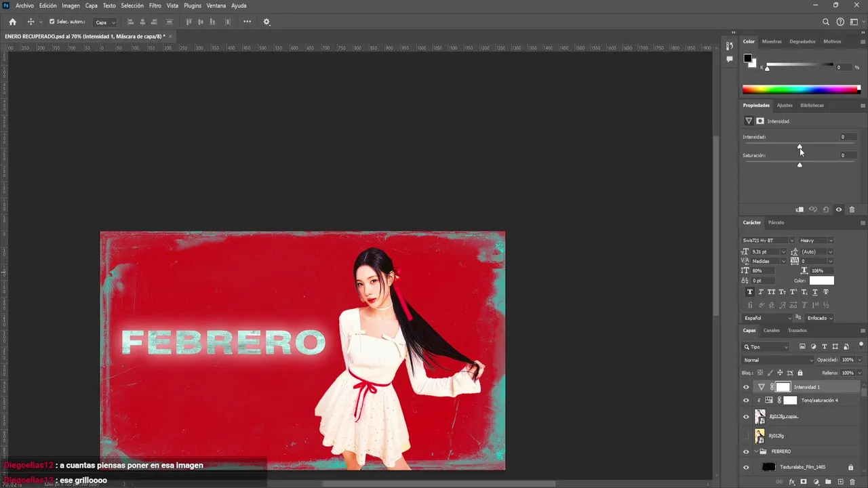Click the Saturación slider handle

pos(800,165)
